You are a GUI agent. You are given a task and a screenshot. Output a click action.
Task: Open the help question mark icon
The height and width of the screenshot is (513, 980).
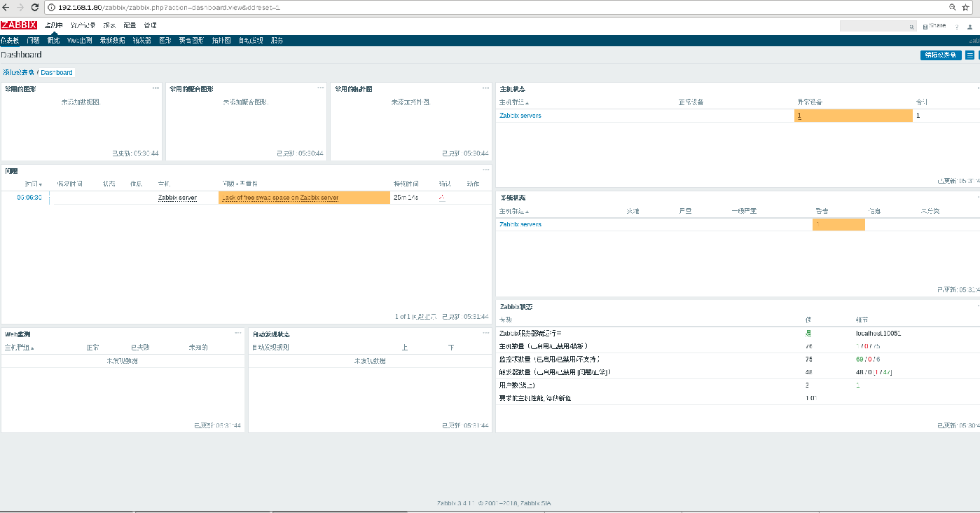coord(957,27)
